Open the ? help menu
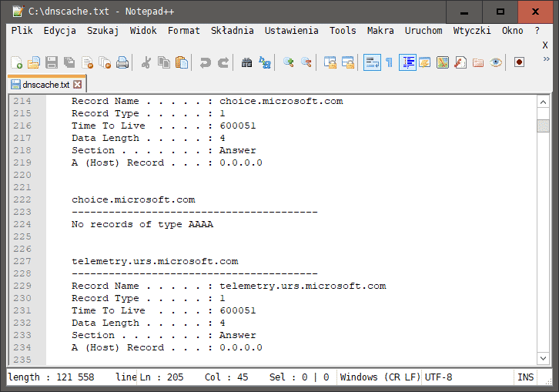The width and height of the screenshot is (559, 392). pyautogui.click(x=537, y=31)
